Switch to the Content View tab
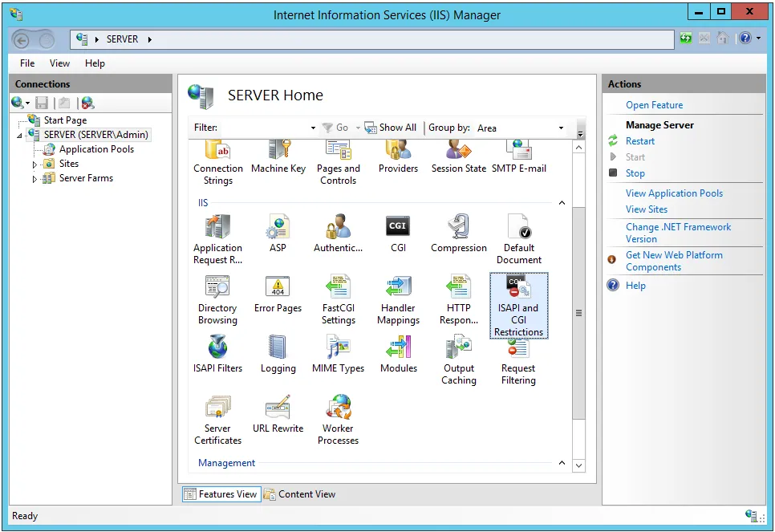Viewport: 775px width, 532px height. click(x=300, y=494)
